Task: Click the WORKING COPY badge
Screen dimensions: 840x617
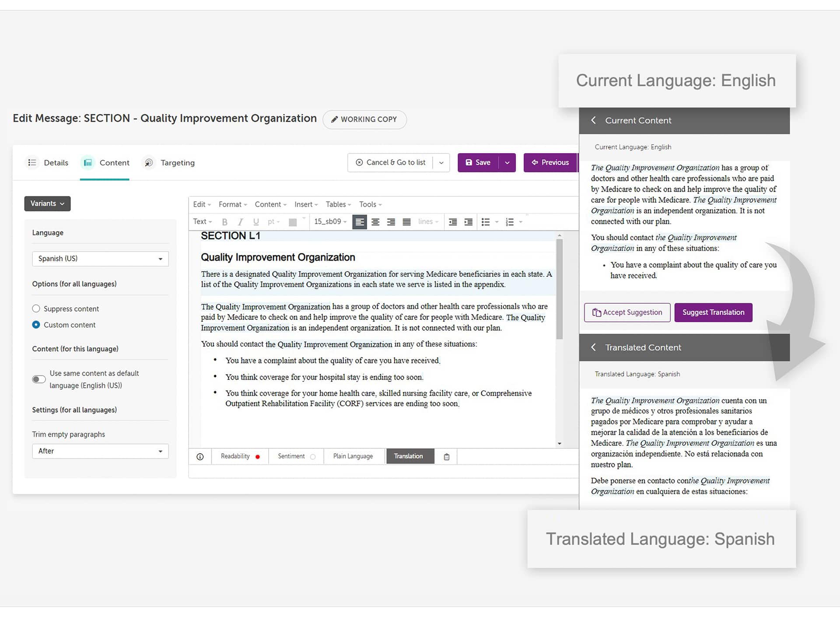Action: coord(364,119)
